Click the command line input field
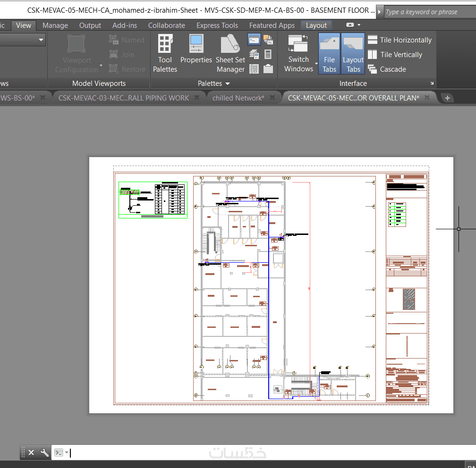Viewport: 476px width, 468px height. (x=270, y=452)
